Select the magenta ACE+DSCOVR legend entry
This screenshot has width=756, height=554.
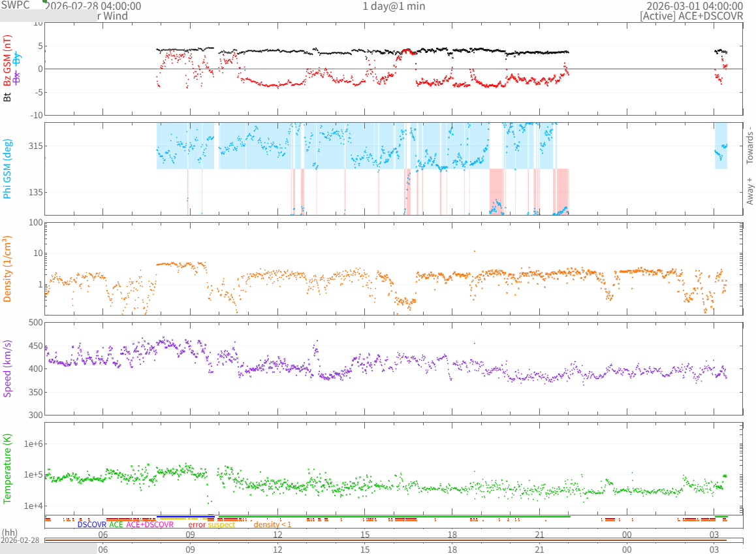click(x=150, y=525)
